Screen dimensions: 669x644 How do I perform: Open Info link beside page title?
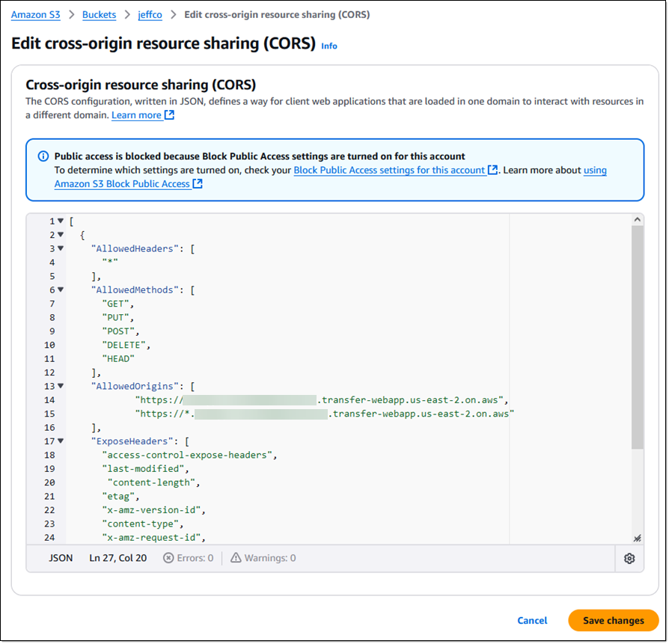coord(329,46)
